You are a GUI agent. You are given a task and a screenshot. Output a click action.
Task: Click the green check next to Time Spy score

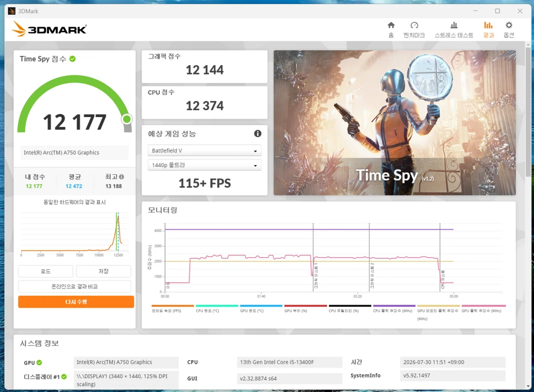73,59
